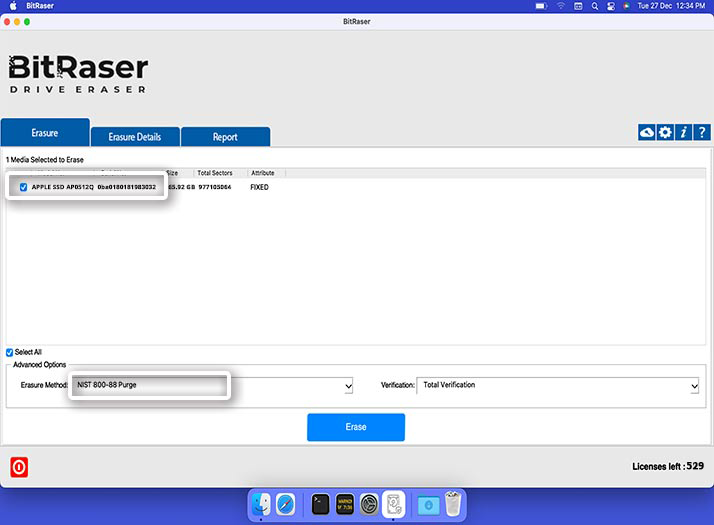Click the date and time in menu bar
This screenshot has height=525, width=714.
pyautogui.click(x=671, y=6)
